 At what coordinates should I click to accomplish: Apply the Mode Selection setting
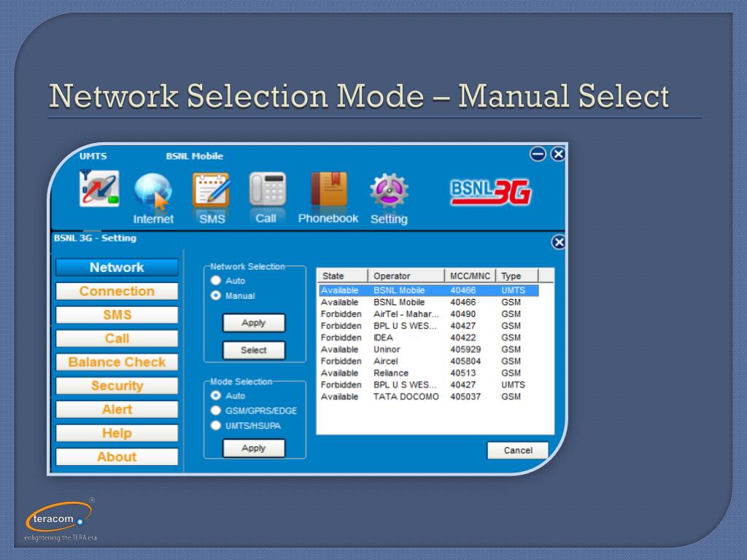pyautogui.click(x=254, y=448)
